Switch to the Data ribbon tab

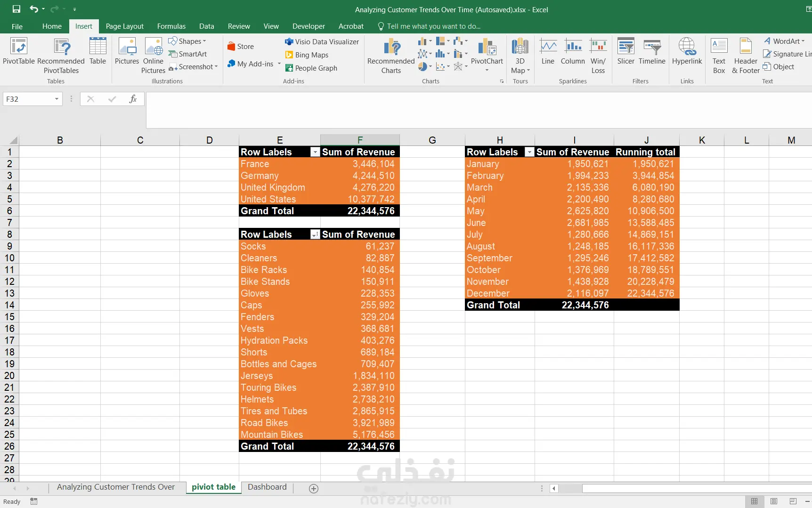pos(207,26)
